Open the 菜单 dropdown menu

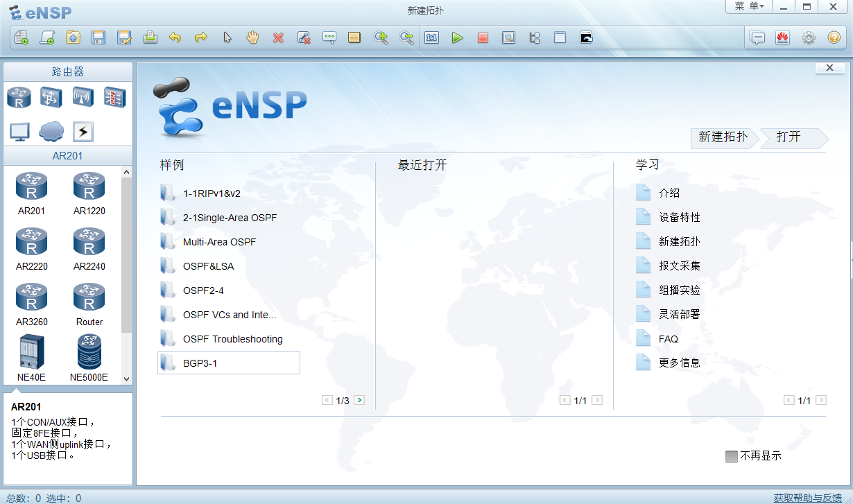(x=750, y=6)
